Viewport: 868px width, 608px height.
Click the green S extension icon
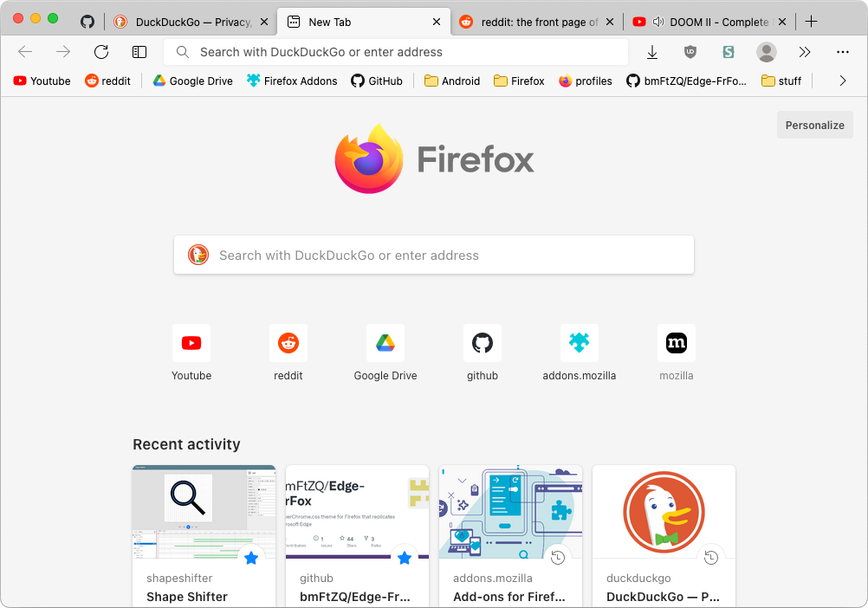(729, 52)
